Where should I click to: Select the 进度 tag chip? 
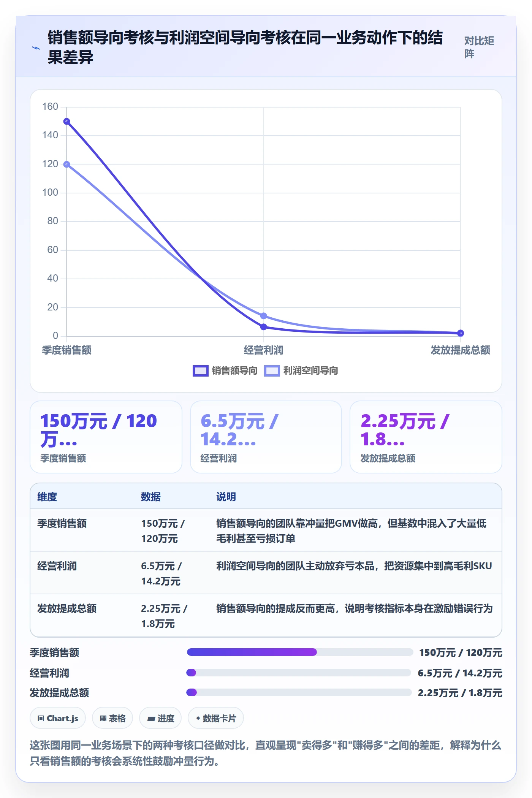[x=160, y=718]
